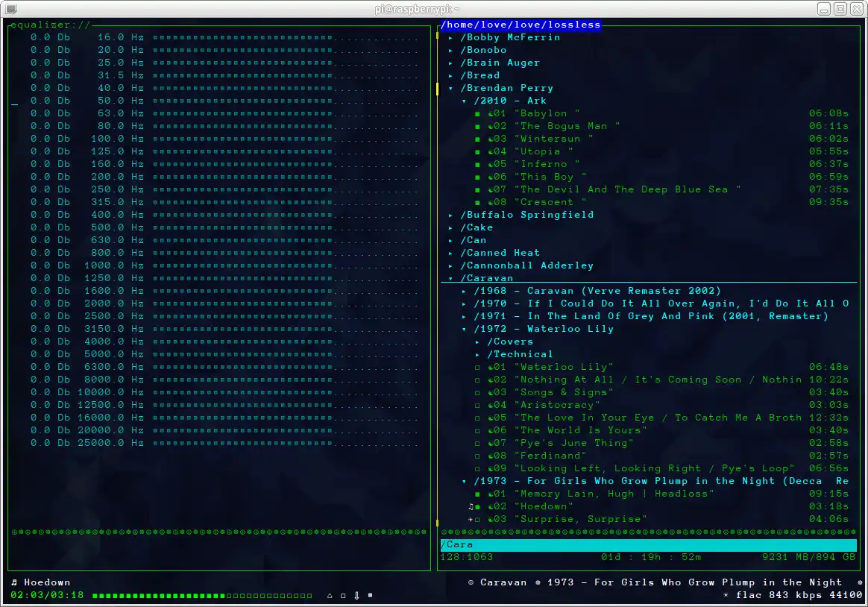Expand the Covers subfolder arrow
This screenshot has height=607, width=868.
pos(477,342)
